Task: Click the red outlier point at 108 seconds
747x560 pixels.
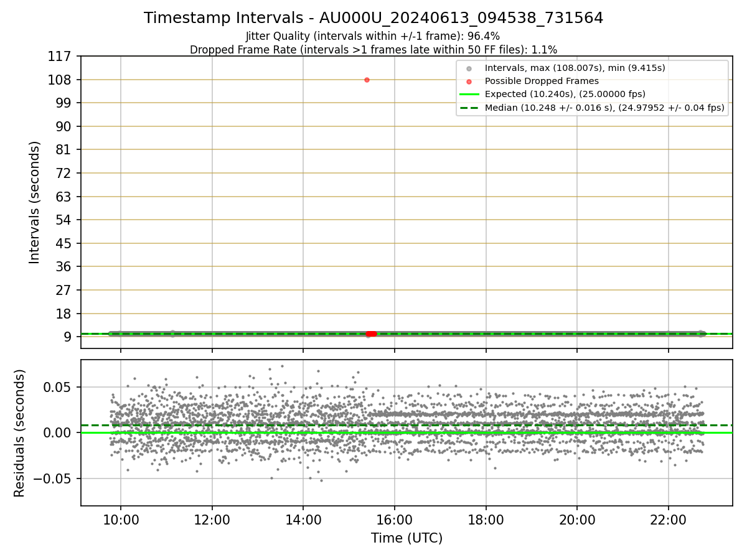Action: 367,80
